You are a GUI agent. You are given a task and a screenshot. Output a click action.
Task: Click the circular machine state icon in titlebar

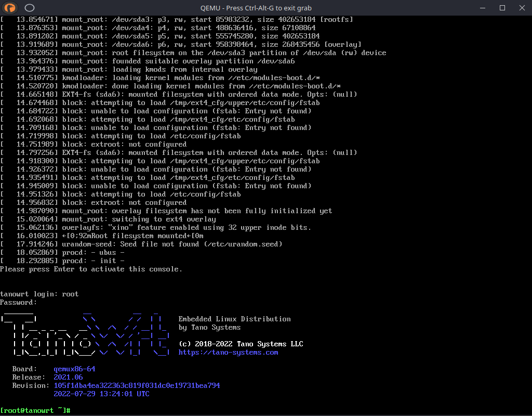click(29, 8)
